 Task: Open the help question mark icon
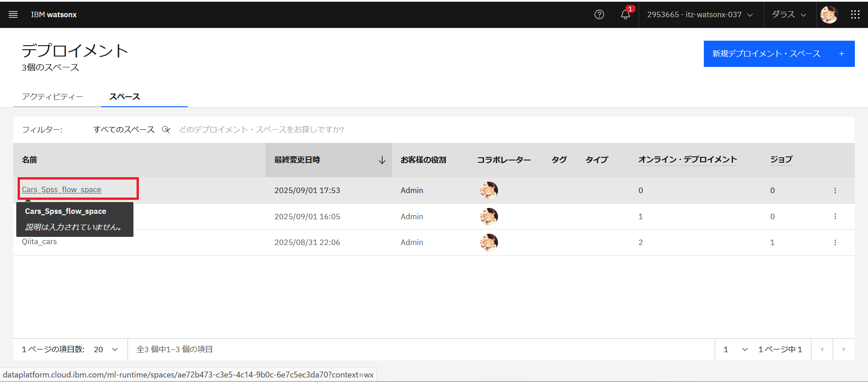click(x=599, y=14)
